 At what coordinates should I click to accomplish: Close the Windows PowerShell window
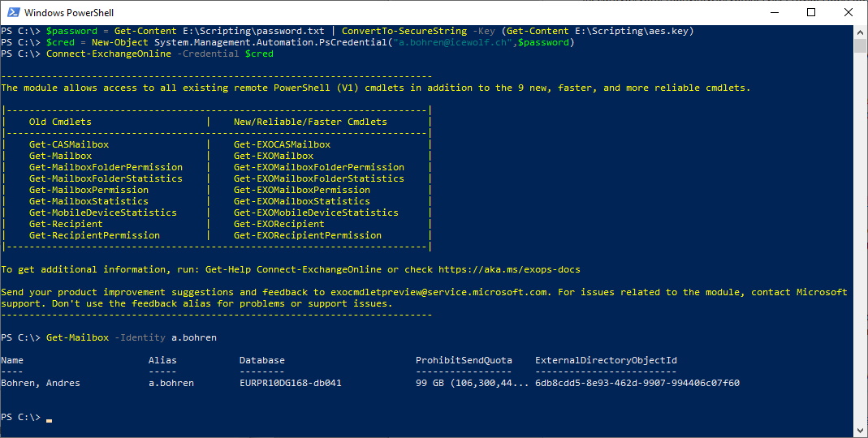(848, 12)
